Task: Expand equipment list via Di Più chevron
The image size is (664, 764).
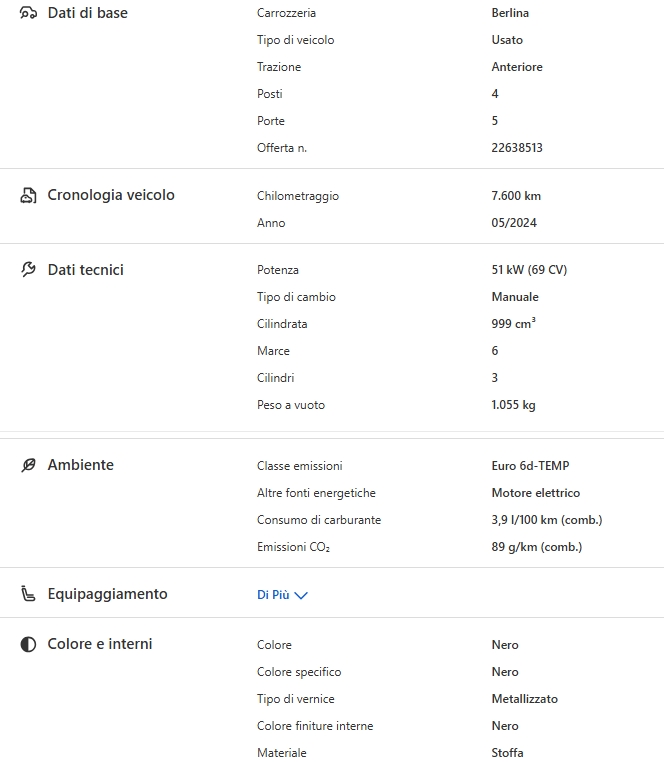Action: point(301,595)
